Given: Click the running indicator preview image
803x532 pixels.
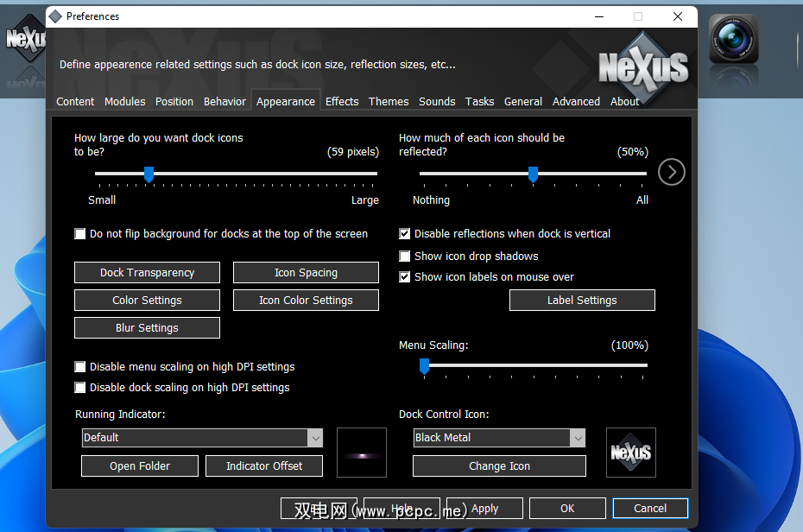Looking at the screenshot, I should (x=362, y=453).
